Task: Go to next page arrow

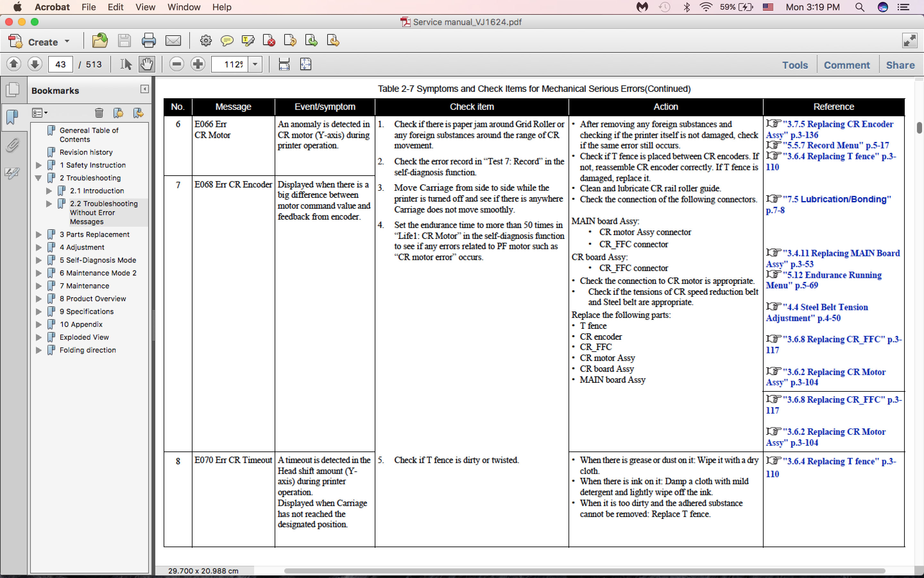Action: [x=35, y=64]
